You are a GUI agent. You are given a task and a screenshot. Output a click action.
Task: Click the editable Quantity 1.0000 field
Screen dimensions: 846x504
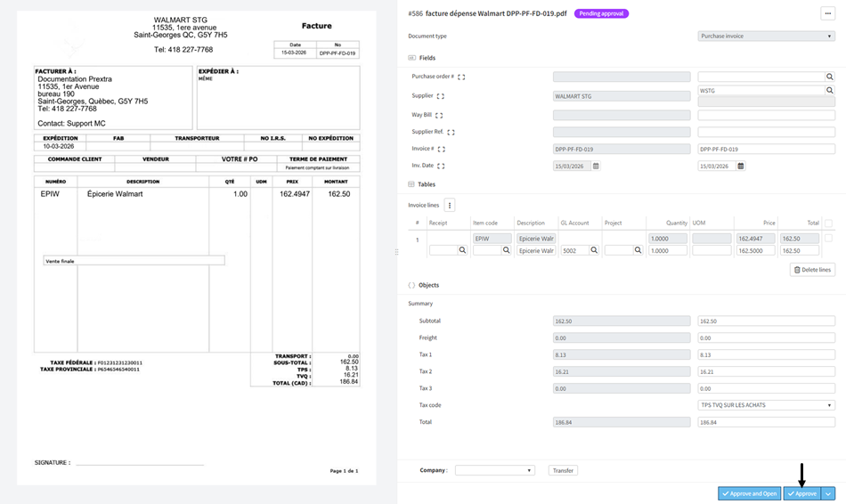[667, 250]
